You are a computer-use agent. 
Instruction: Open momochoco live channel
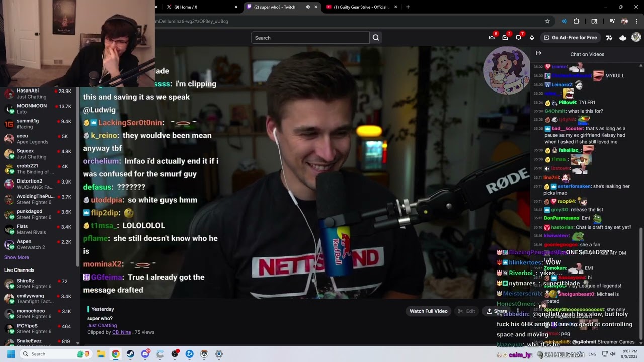(x=39, y=314)
